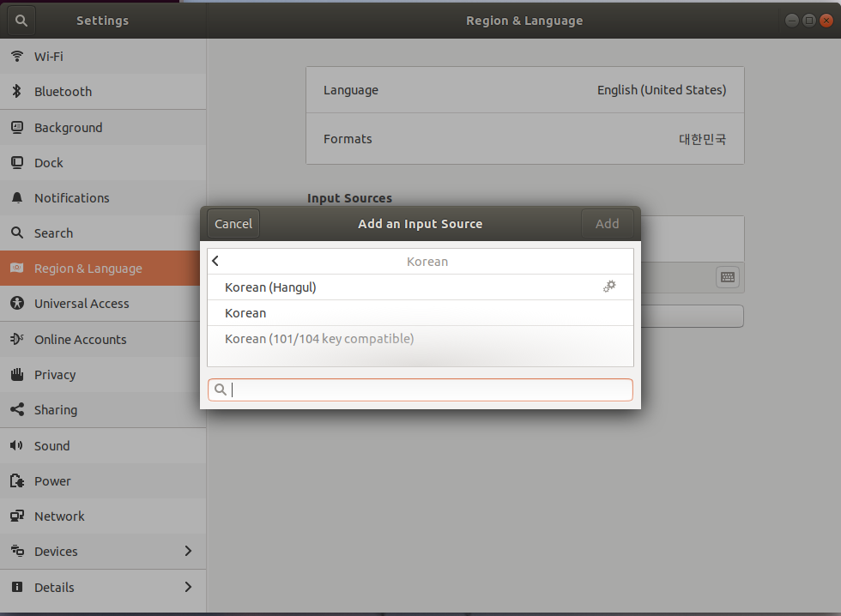The width and height of the screenshot is (841, 616).
Task: Open the Dock settings panel
Action: coord(103,162)
